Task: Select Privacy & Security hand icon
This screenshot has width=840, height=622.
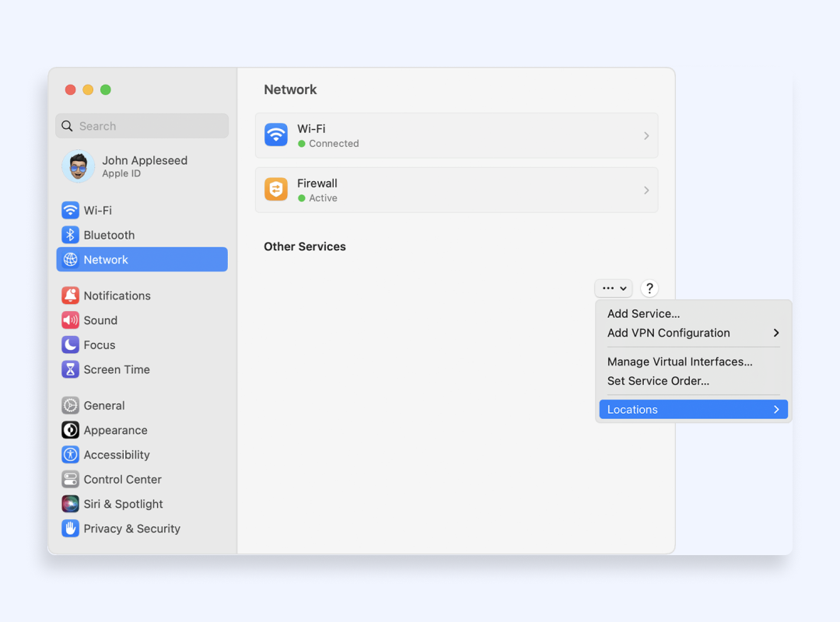Action: (x=71, y=529)
